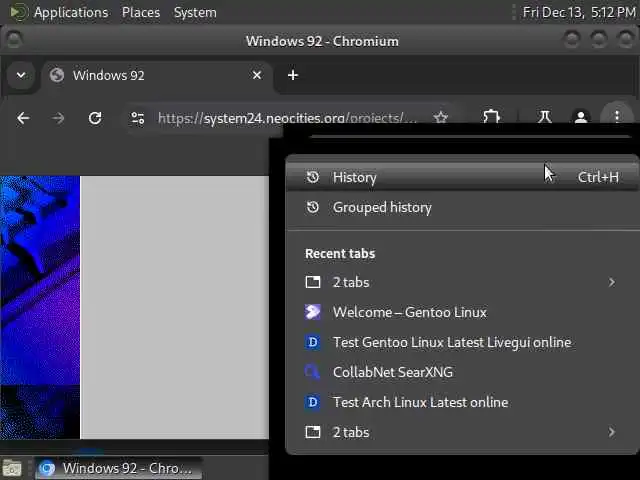The height and width of the screenshot is (480, 640).
Task: Expand the last 2 tabs submenu
Action: [x=462, y=432]
